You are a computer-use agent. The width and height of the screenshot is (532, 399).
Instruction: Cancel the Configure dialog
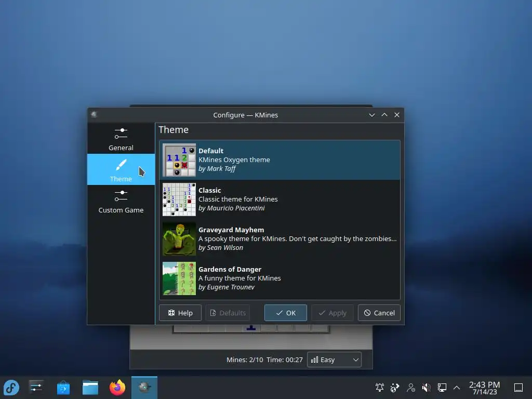pyautogui.click(x=379, y=313)
